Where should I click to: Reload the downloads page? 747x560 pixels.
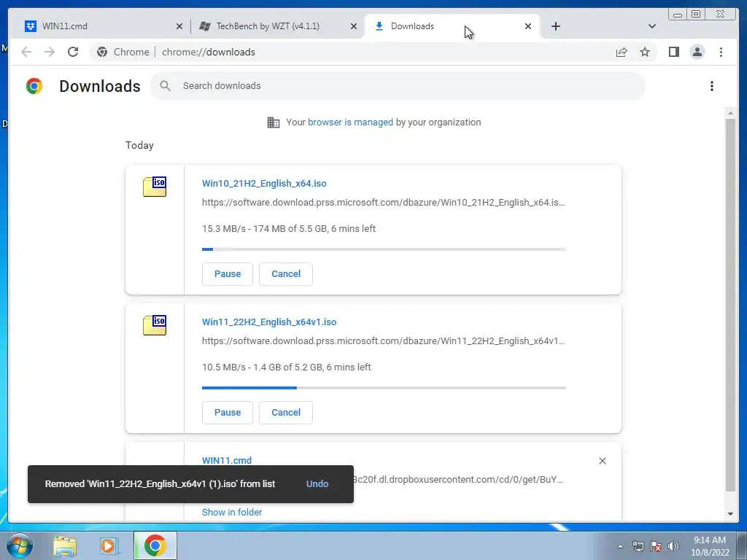click(x=73, y=52)
